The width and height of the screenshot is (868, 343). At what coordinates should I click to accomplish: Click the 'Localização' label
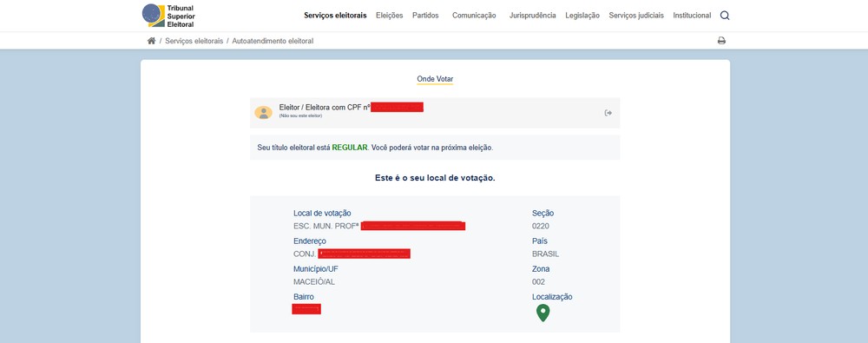coord(552,297)
